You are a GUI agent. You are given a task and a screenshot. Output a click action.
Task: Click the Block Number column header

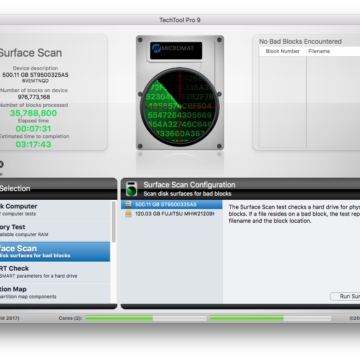click(x=283, y=51)
